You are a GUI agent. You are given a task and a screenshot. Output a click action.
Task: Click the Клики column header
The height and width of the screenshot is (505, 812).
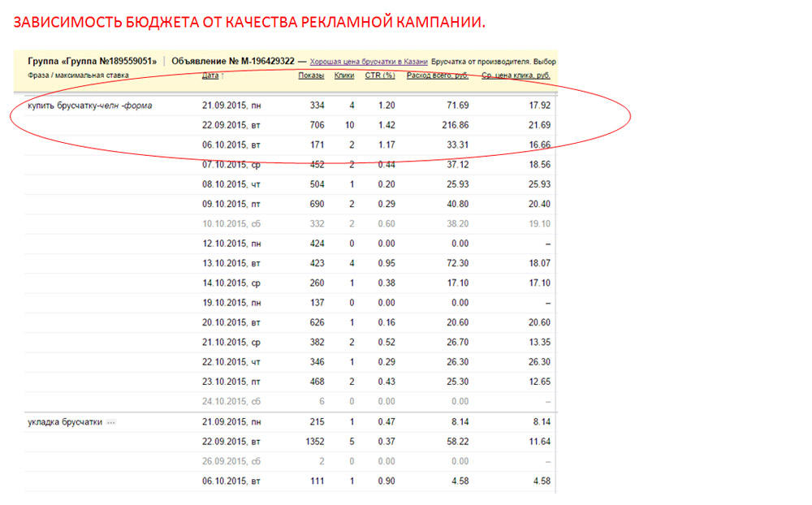click(x=344, y=76)
